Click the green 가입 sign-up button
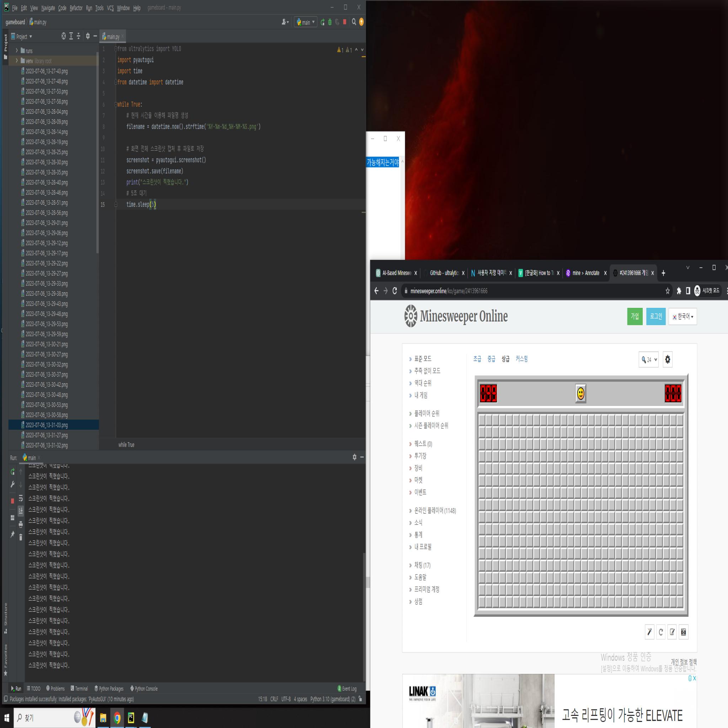This screenshot has width=728, height=728. pyautogui.click(x=635, y=316)
